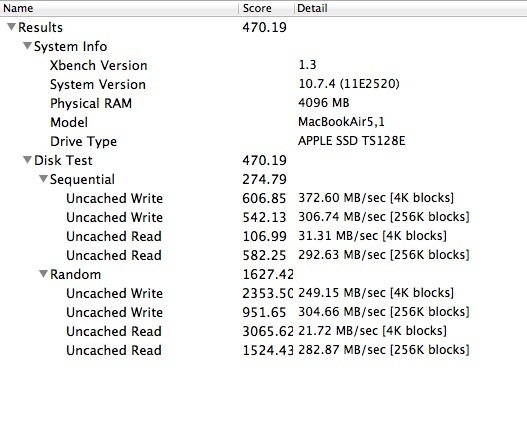Click the Detail column header

411,8
